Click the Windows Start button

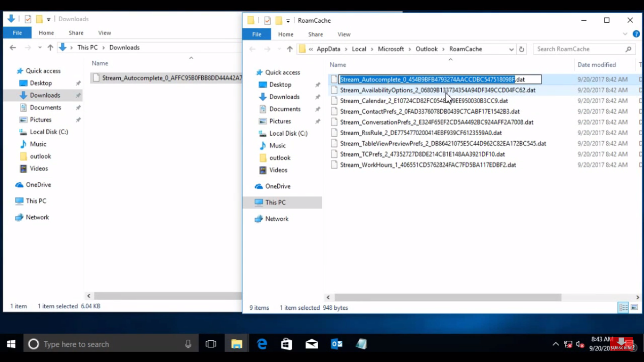coord(10,344)
